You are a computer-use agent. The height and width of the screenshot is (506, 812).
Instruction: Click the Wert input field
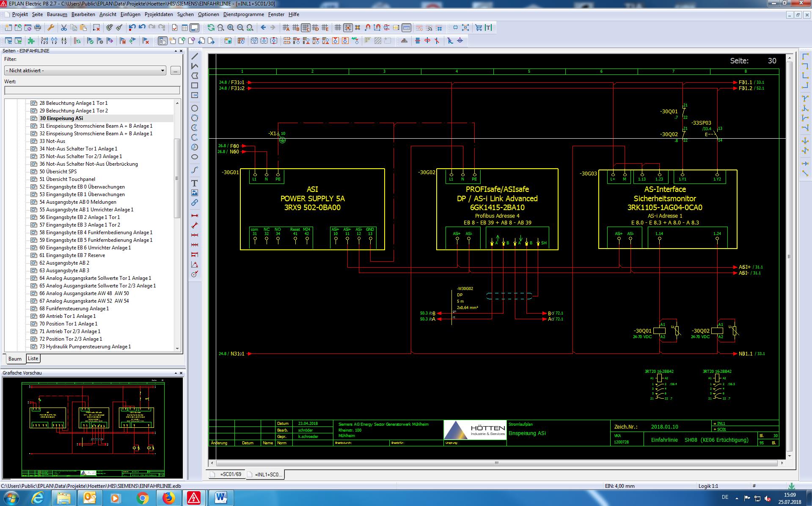pos(92,90)
